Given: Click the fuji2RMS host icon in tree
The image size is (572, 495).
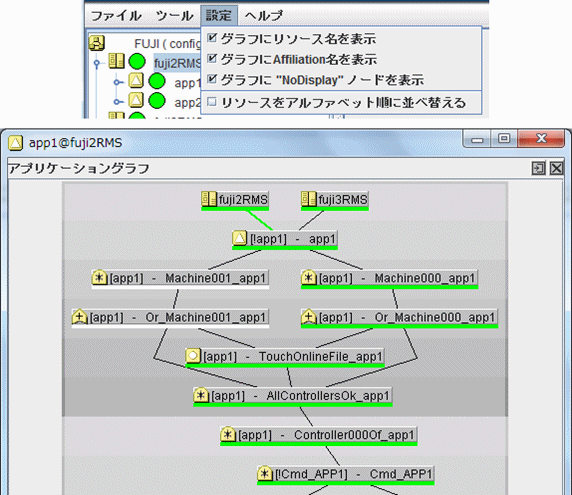Looking at the screenshot, I should click(117, 61).
